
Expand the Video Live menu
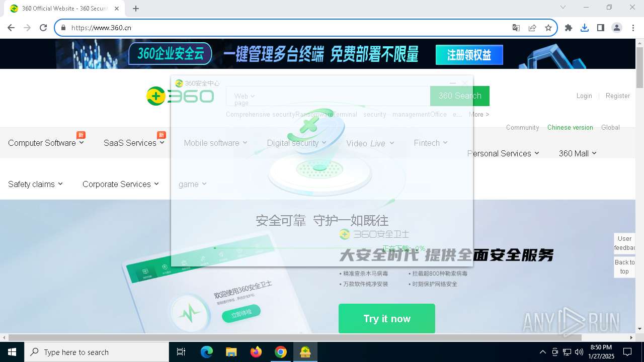point(370,143)
